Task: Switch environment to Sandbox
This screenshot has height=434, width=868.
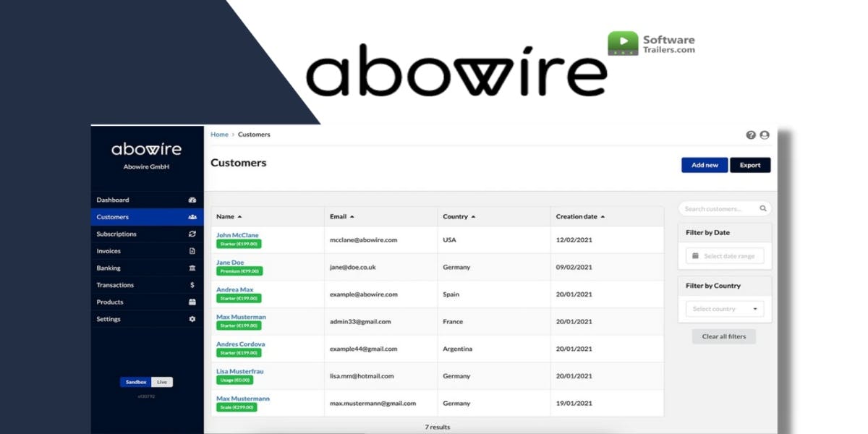Action: click(x=136, y=382)
